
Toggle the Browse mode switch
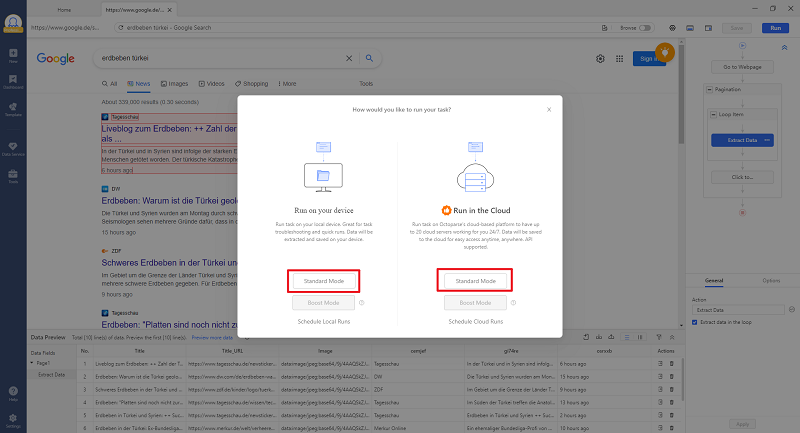click(645, 28)
